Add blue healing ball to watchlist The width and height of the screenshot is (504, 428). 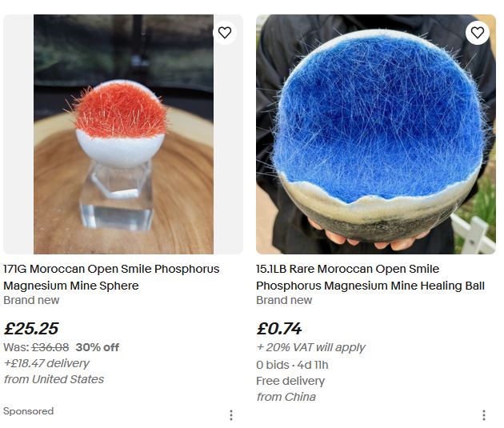(478, 33)
